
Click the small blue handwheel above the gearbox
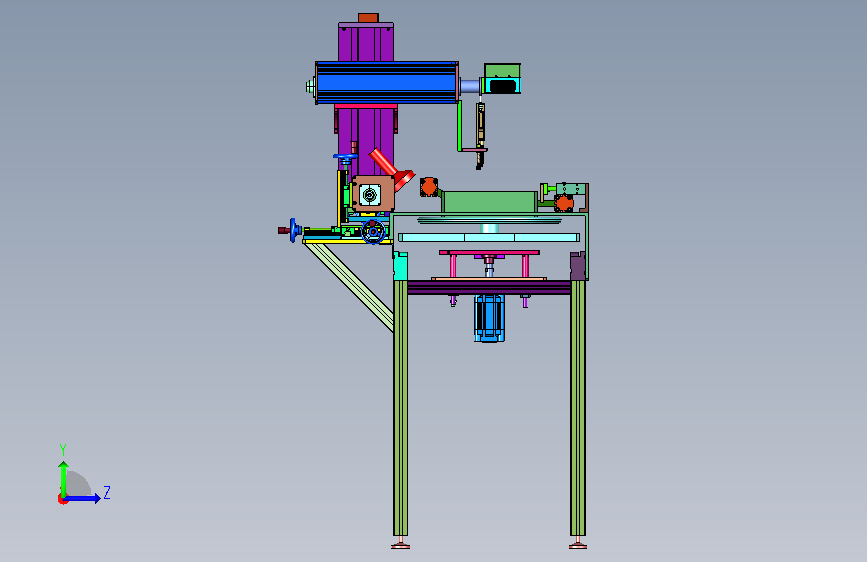tap(346, 159)
